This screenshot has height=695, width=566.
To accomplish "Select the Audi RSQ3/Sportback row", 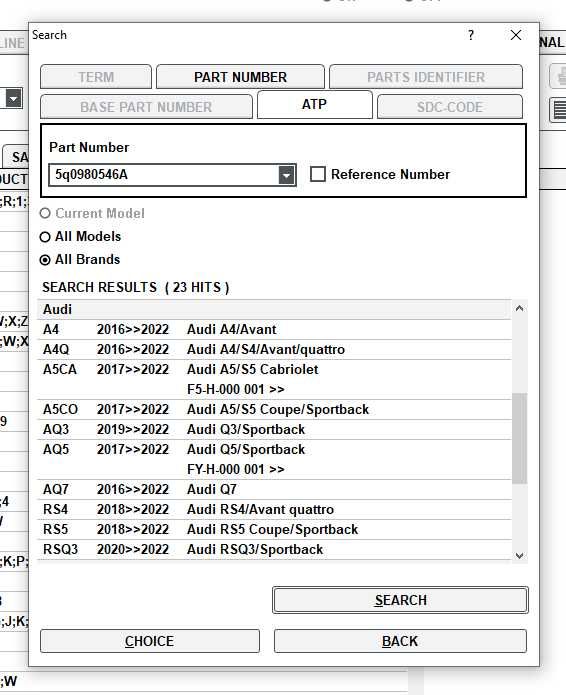I will [x=275, y=550].
